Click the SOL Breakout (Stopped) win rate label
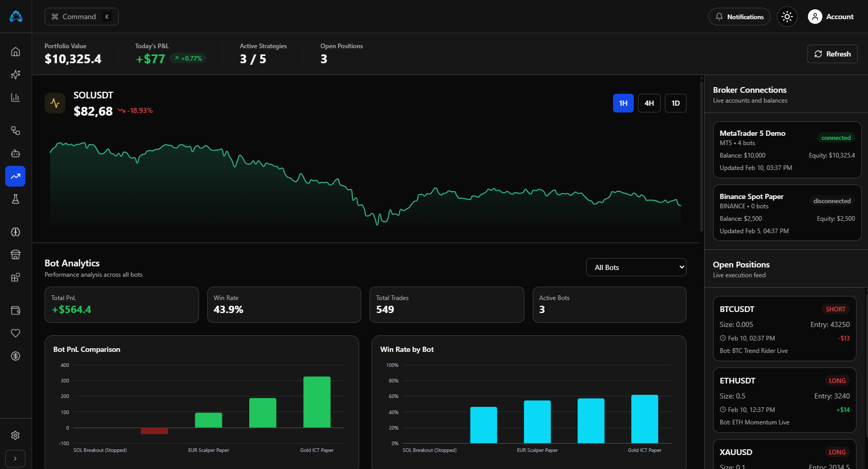868x469 pixels. click(430, 450)
